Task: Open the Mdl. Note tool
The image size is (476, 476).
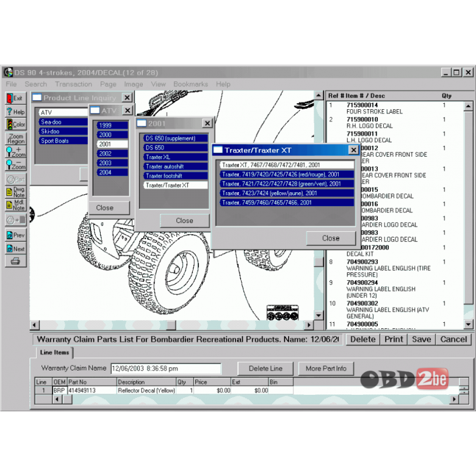Action: pyautogui.click(x=15, y=205)
